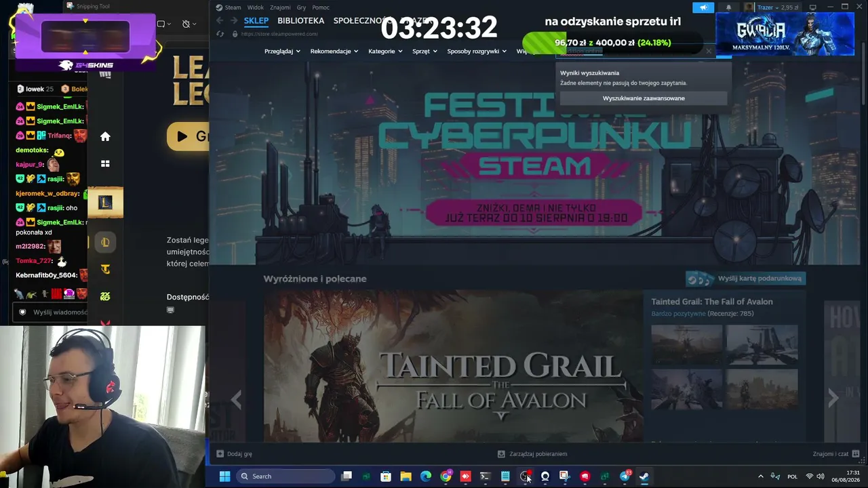The height and width of the screenshot is (488, 868).
Task: Open Microsoft Edge from the taskbar
Action: point(426,476)
